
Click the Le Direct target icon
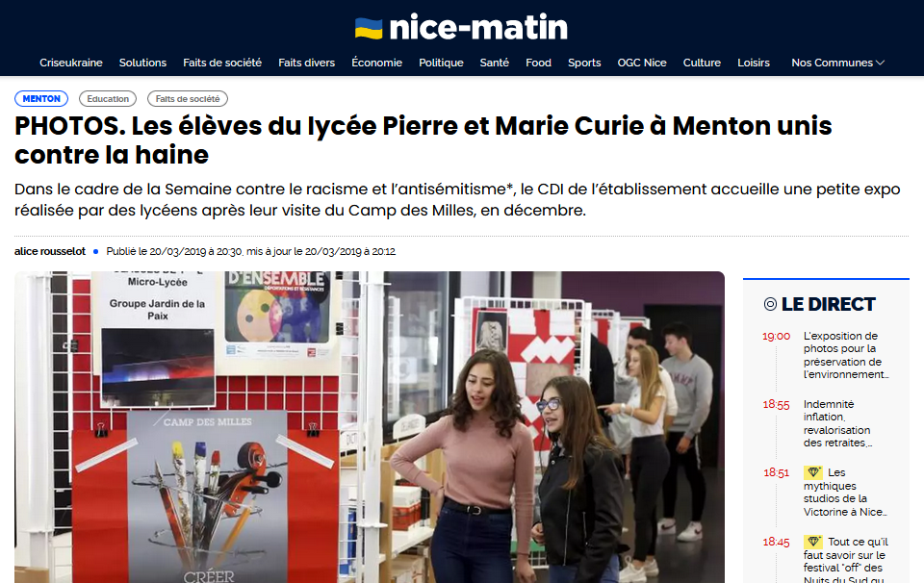770,304
